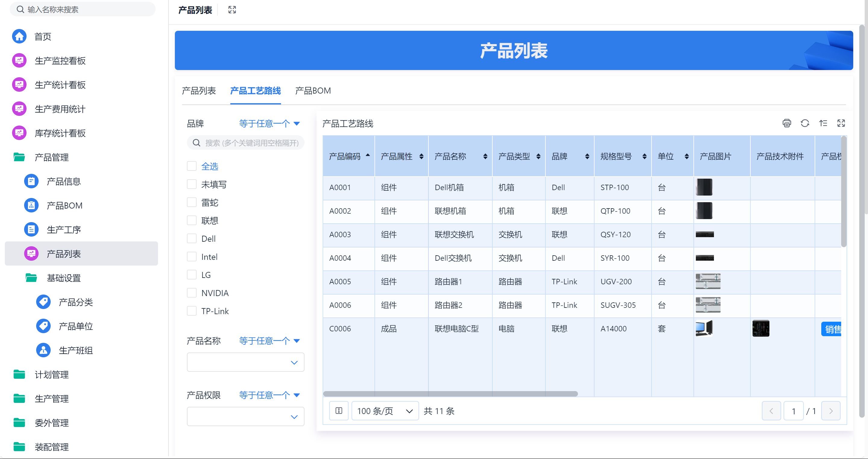Click the horizontal scrollbar under the table
868x459 pixels.
pyautogui.click(x=450, y=394)
